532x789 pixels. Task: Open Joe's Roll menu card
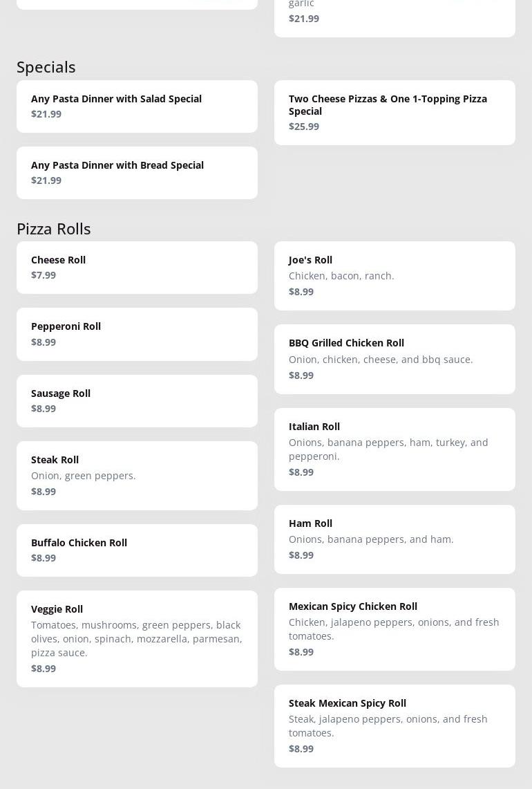(x=395, y=275)
